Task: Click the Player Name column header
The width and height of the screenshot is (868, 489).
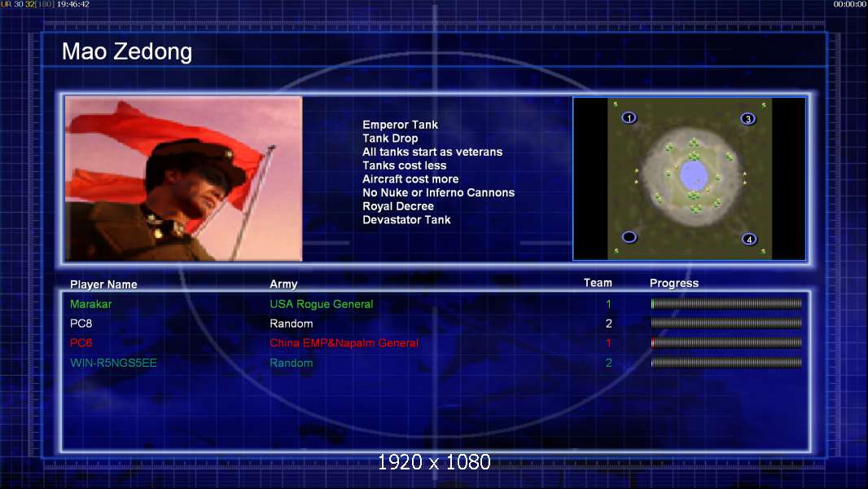Action: click(x=103, y=284)
